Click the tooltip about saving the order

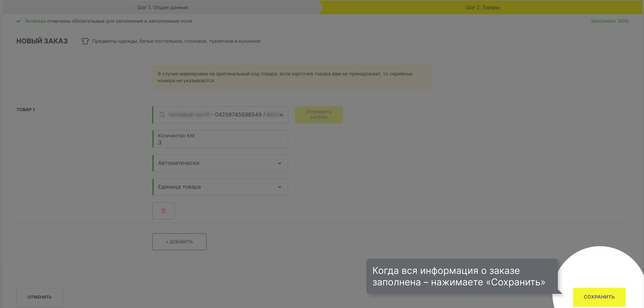pyautogui.click(x=462, y=276)
